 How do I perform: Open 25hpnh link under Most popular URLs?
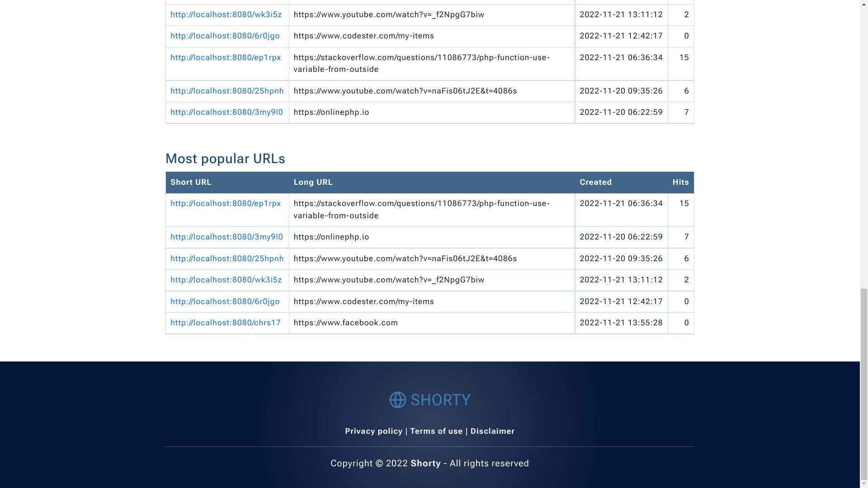[x=227, y=258]
